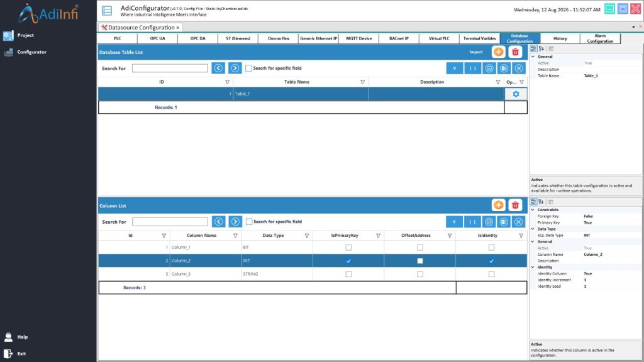Delete column using Column List trash icon

pos(515,206)
